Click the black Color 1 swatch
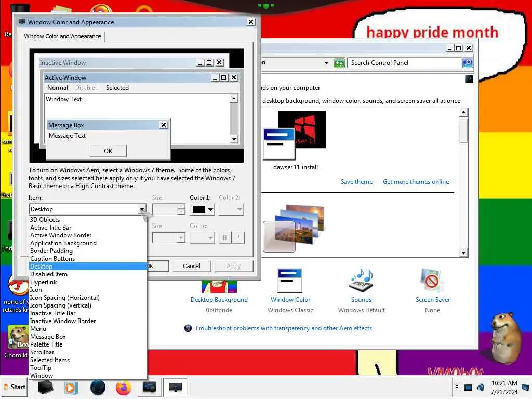This screenshot has height=399, width=532. 199,209
